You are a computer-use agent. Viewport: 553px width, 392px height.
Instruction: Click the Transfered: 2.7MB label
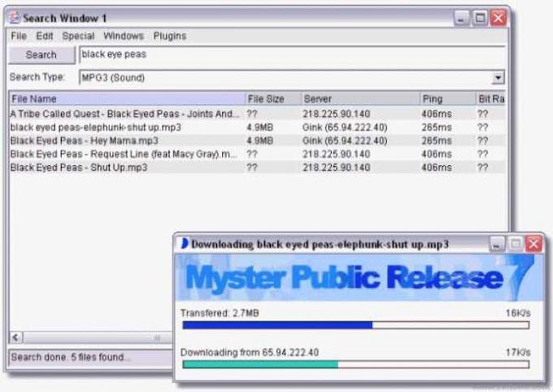click(220, 313)
